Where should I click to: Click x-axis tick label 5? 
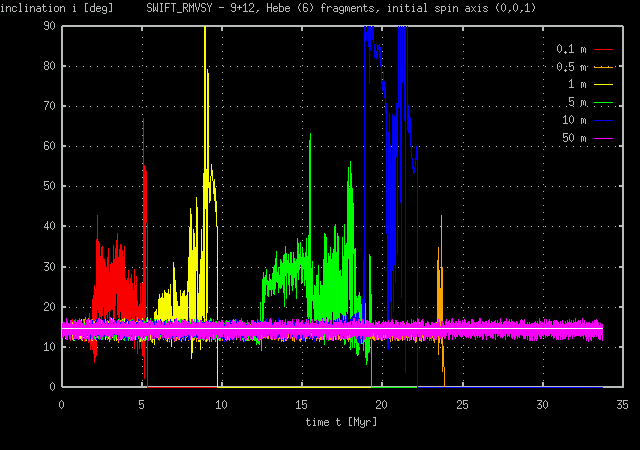tap(141, 405)
